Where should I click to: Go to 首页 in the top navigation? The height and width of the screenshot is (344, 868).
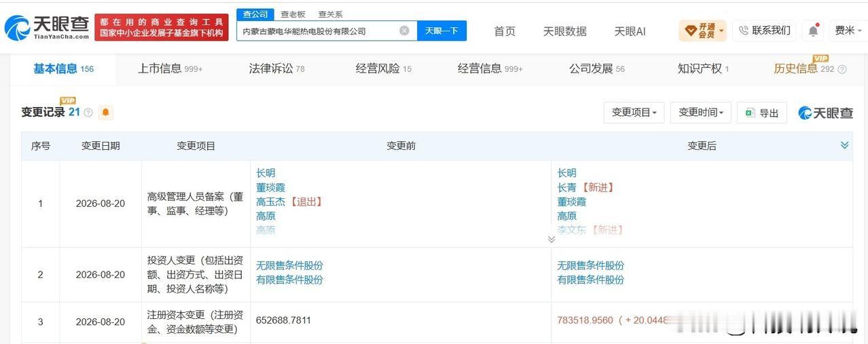505,31
